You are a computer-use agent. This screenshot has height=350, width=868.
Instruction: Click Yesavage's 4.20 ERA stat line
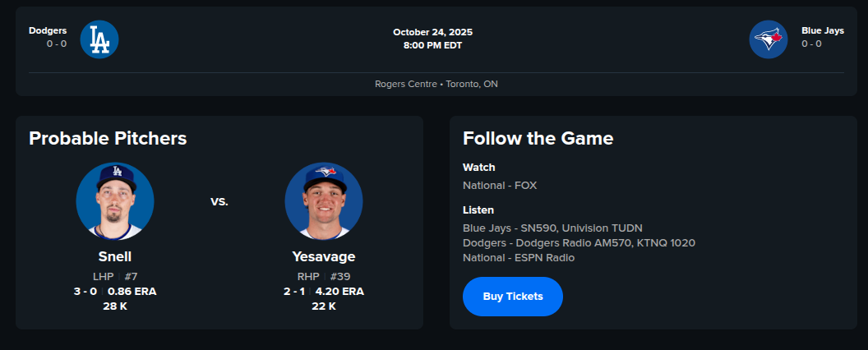(x=324, y=291)
